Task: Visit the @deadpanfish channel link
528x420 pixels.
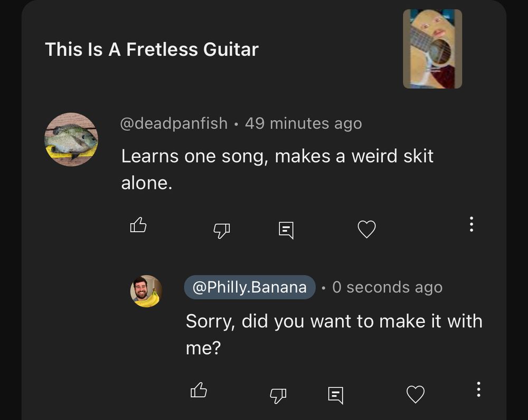Action: coord(174,123)
